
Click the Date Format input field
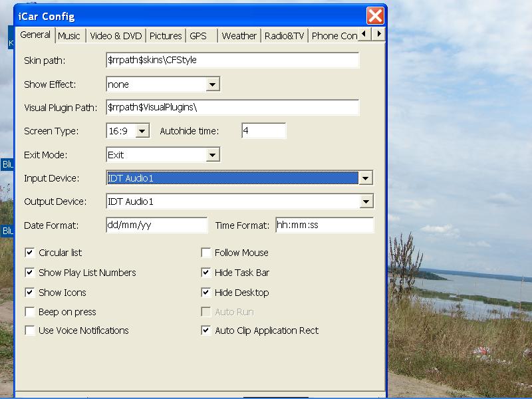[156, 225]
